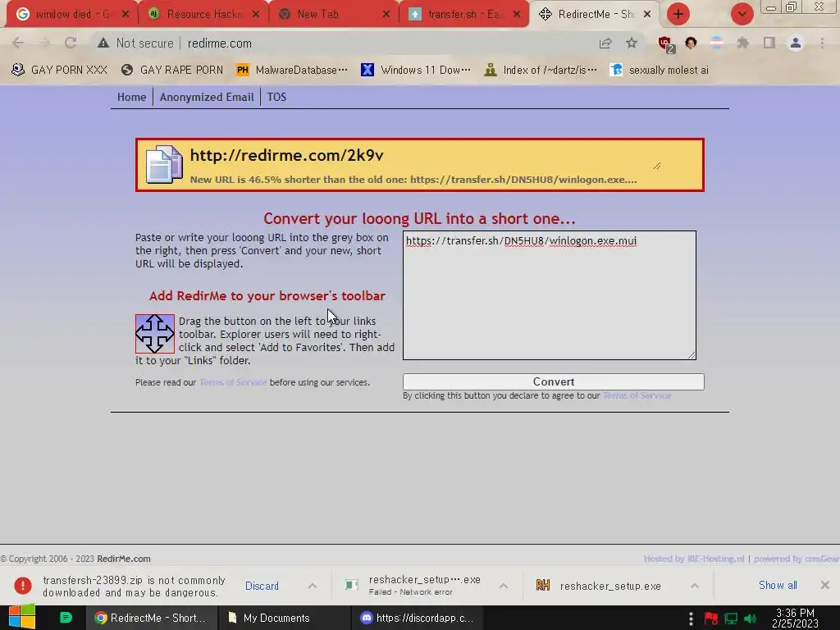Open a new tab with plus button
This screenshot has height=630, width=840.
click(678, 15)
